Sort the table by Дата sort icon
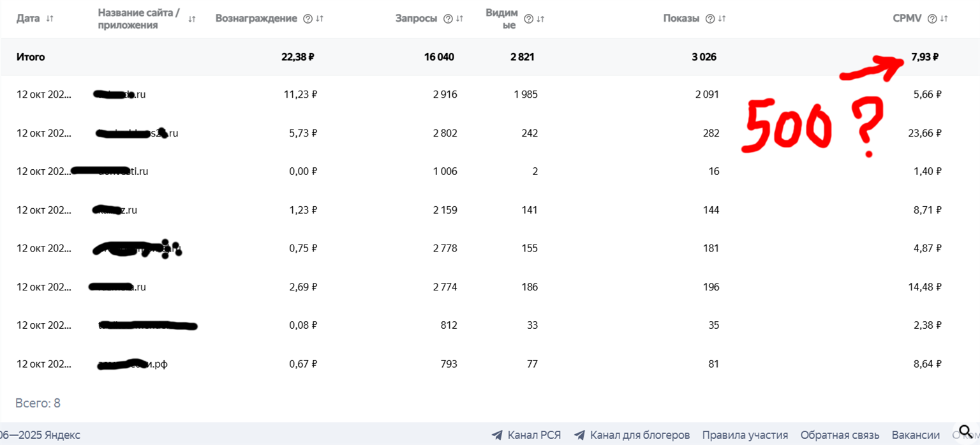 (50, 19)
